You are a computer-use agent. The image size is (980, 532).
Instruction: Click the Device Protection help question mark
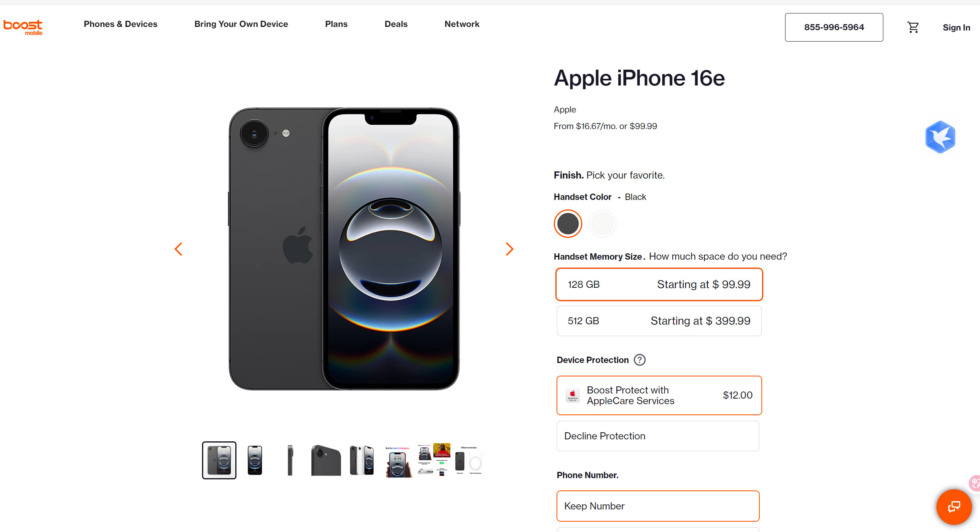pos(639,360)
